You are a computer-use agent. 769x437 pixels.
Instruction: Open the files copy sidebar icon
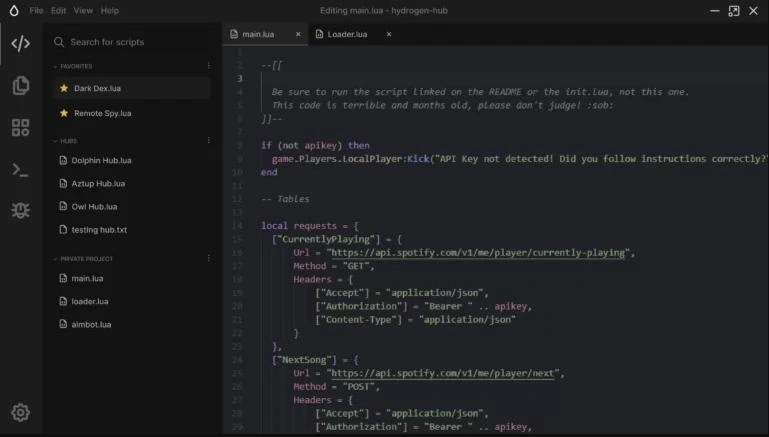point(21,85)
